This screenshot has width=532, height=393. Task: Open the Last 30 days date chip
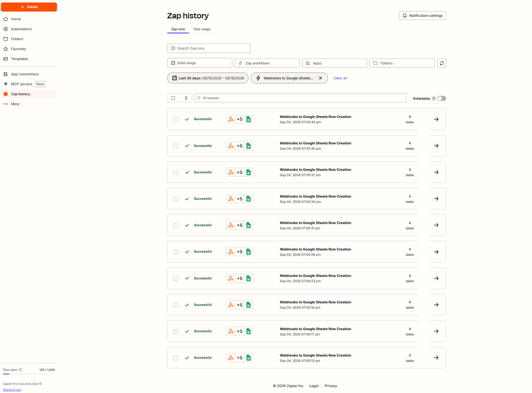tap(208, 78)
